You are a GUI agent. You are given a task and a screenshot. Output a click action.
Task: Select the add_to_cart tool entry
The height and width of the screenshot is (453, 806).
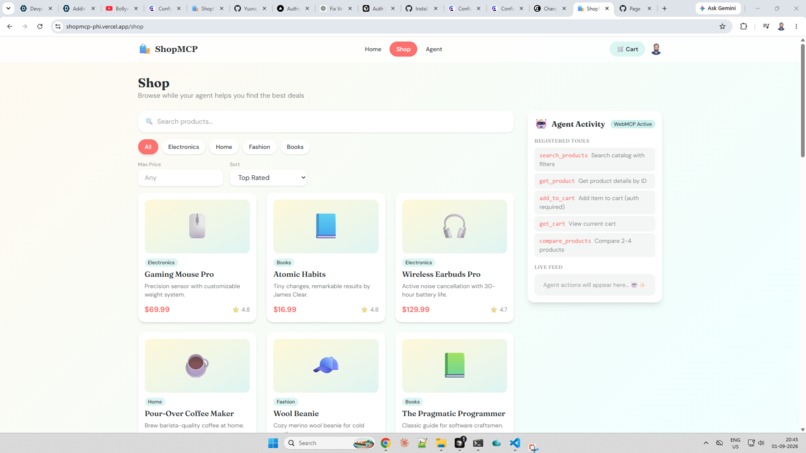(595, 202)
